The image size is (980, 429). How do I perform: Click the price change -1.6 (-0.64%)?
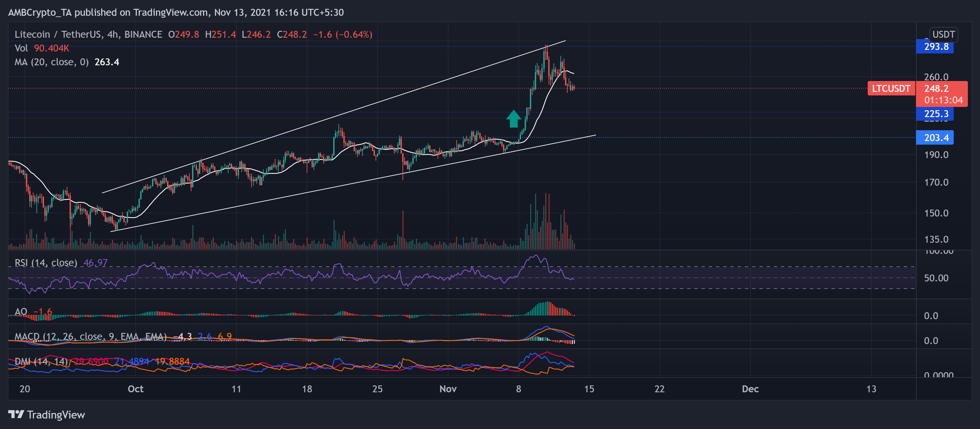pos(342,34)
